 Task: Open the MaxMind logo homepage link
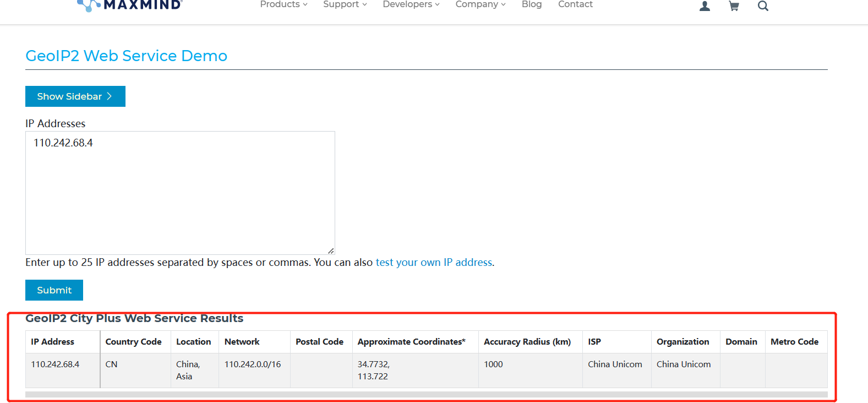[x=130, y=6]
